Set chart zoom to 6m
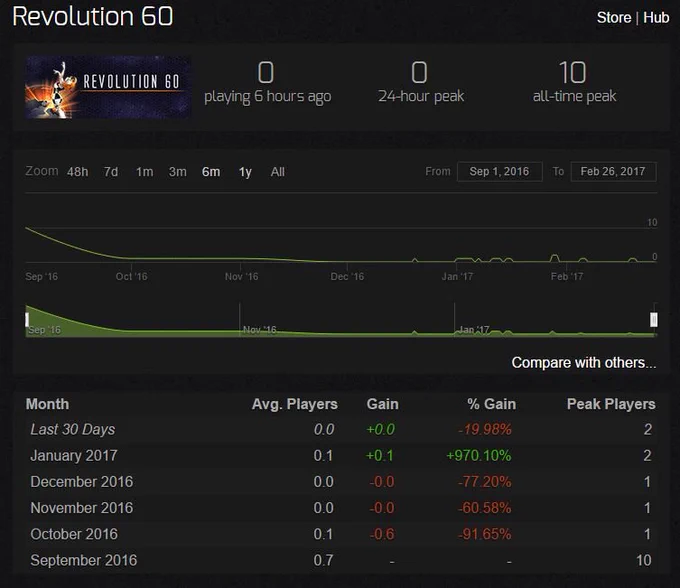This screenshot has height=588, width=680. (211, 172)
